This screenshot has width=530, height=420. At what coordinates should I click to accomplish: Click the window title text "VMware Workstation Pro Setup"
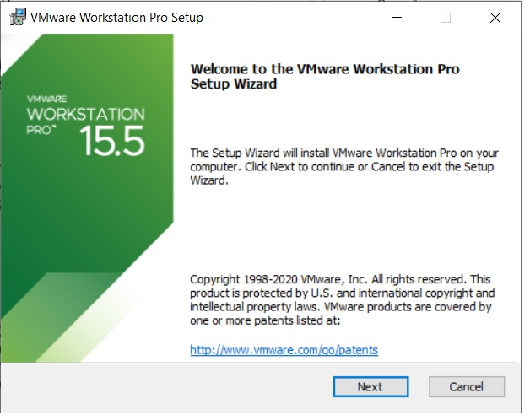116,17
